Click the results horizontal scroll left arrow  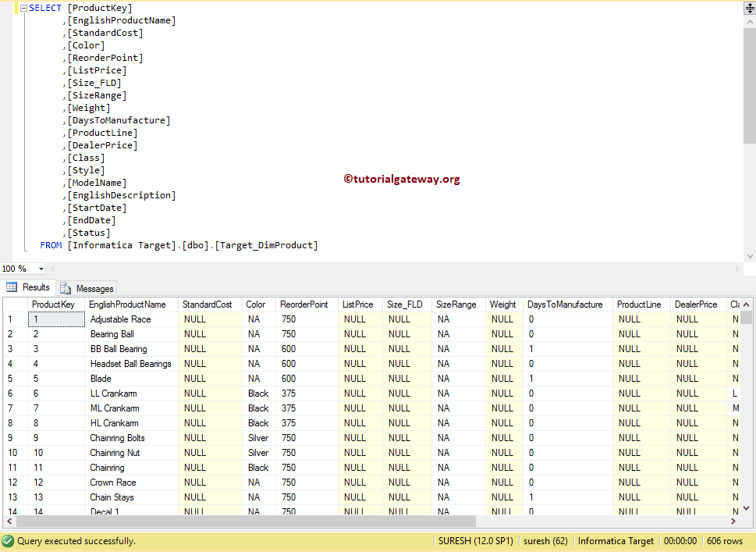(9, 521)
